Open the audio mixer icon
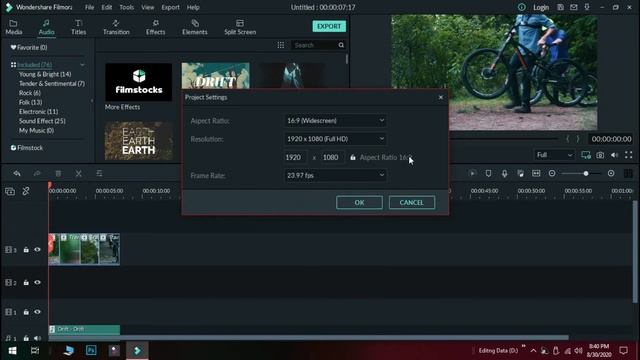The height and width of the screenshot is (360, 640). pos(520,173)
